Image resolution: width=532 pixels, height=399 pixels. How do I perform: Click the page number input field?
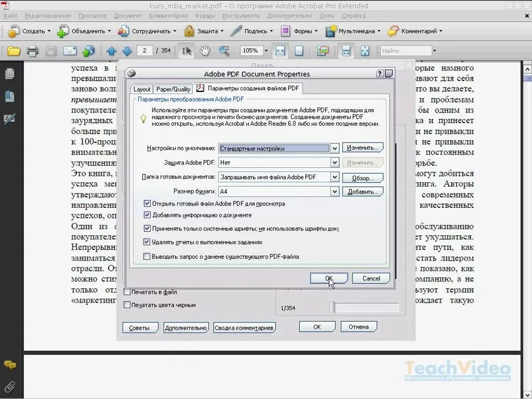coord(145,50)
